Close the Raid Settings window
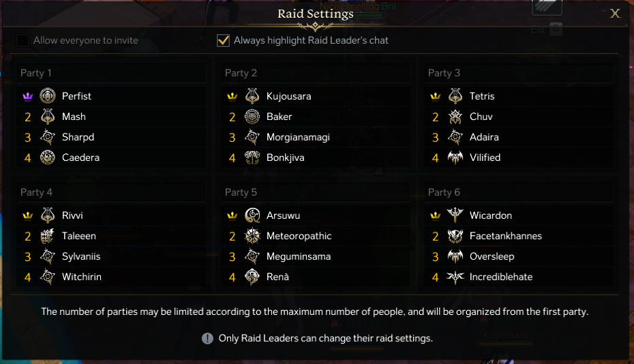 pos(615,14)
